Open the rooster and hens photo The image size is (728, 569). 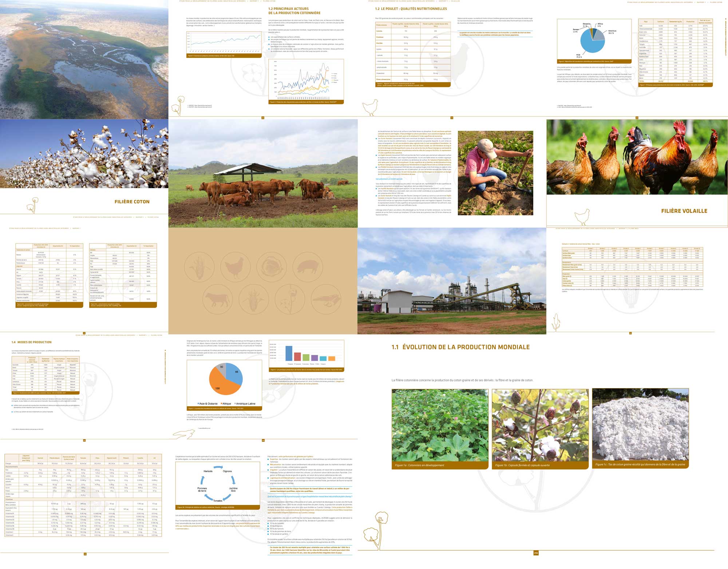(637, 157)
